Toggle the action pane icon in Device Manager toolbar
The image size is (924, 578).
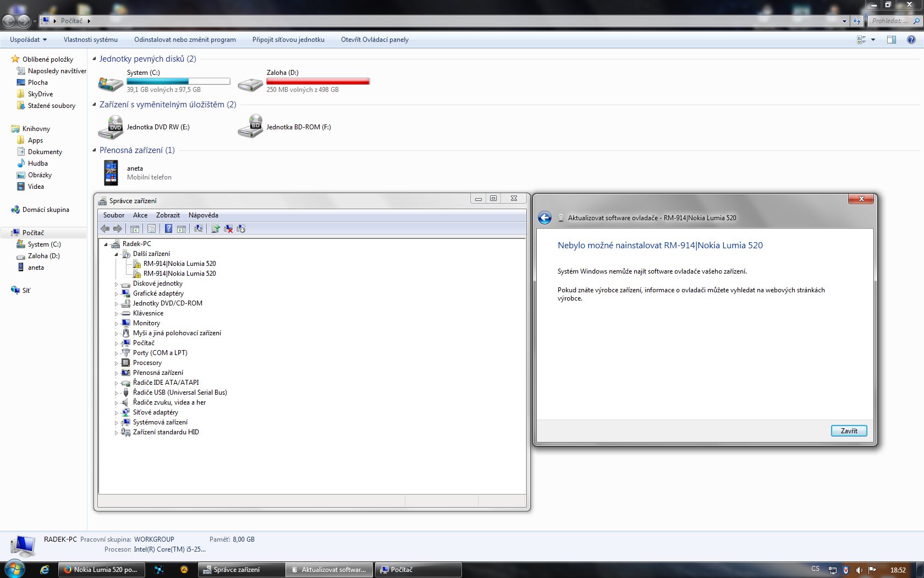tap(181, 228)
